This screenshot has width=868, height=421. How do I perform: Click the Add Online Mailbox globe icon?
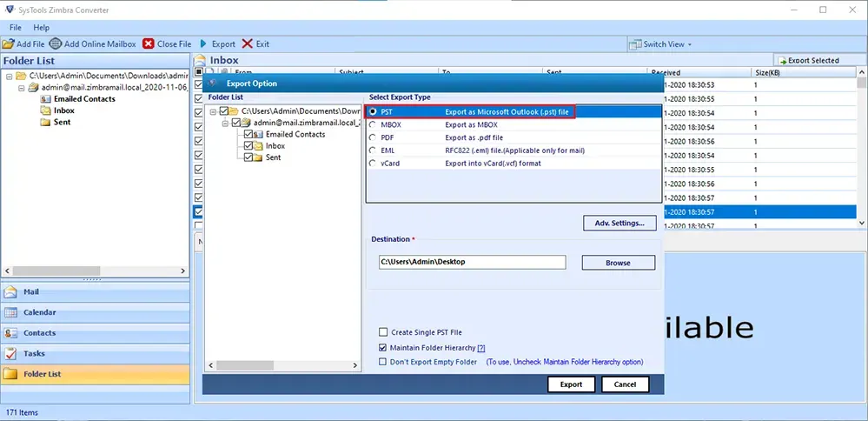pyautogui.click(x=56, y=43)
